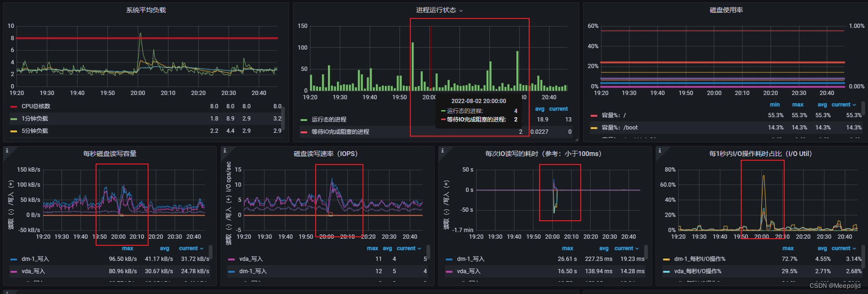Click info icon on 磁盘读写速率 (IOPS) panel
Image resolution: width=868 pixels, height=294 pixels.
click(225, 150)
